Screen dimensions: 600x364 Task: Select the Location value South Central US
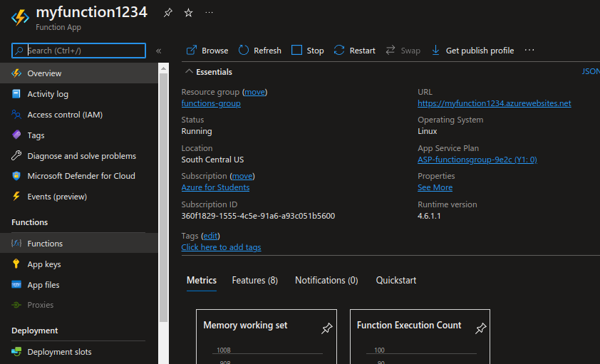[x=212, y=160]
